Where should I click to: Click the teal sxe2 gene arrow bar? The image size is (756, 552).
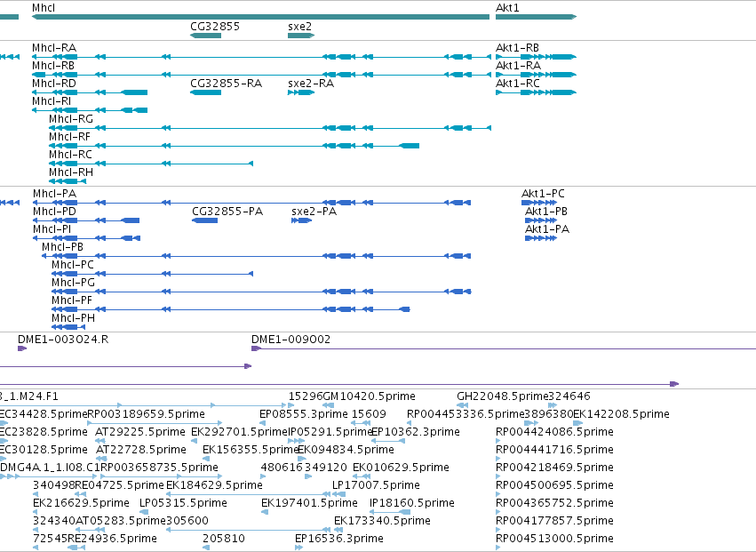click(301, 36)
